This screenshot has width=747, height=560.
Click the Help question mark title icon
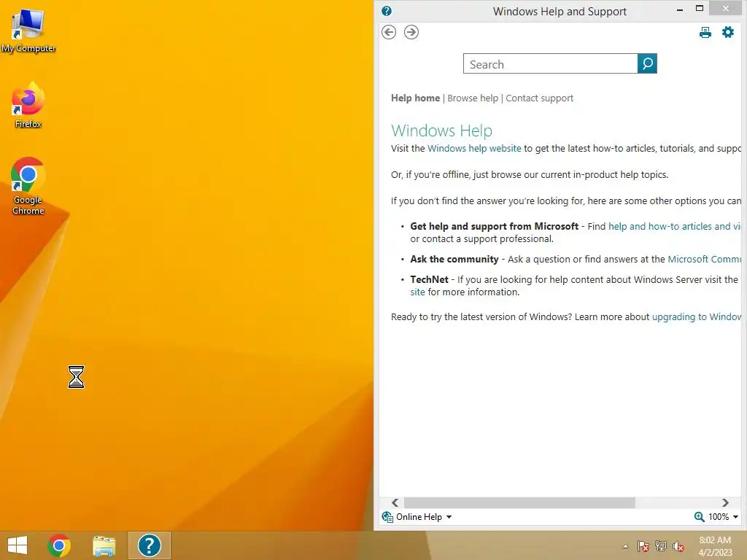click(x=387, y=11)
